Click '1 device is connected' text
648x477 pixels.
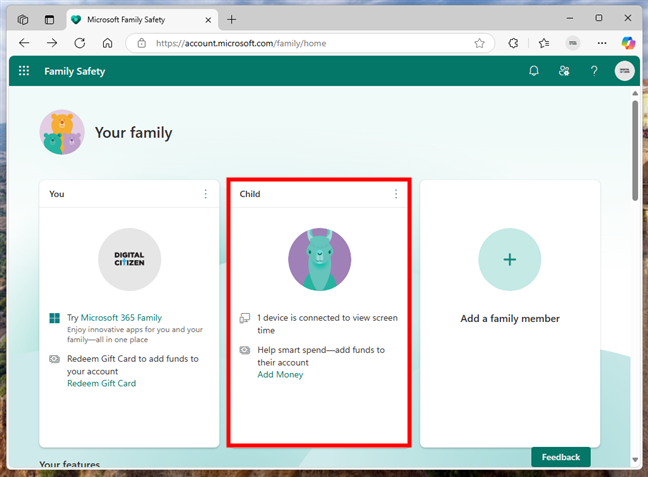tap(327, 324)
